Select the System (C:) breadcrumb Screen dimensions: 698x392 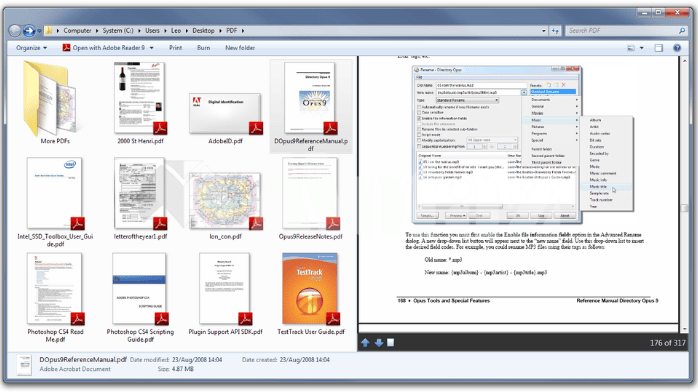pos(118,31)
